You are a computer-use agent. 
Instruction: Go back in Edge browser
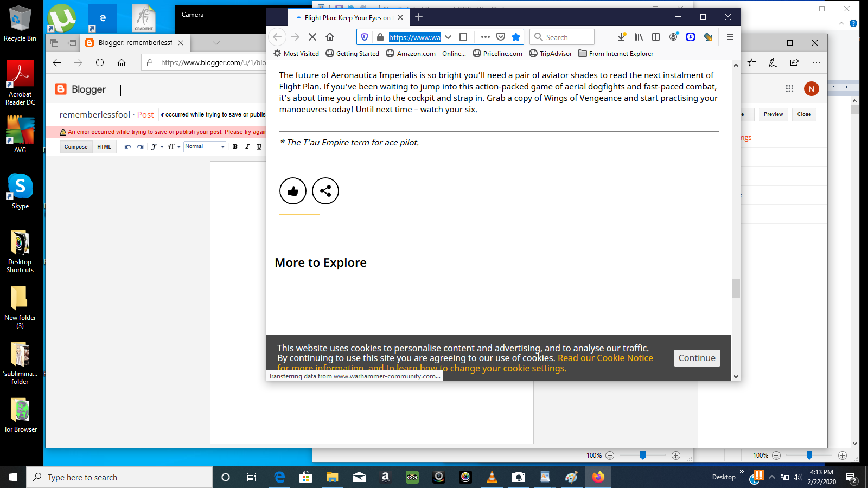[x=57, y=62]
